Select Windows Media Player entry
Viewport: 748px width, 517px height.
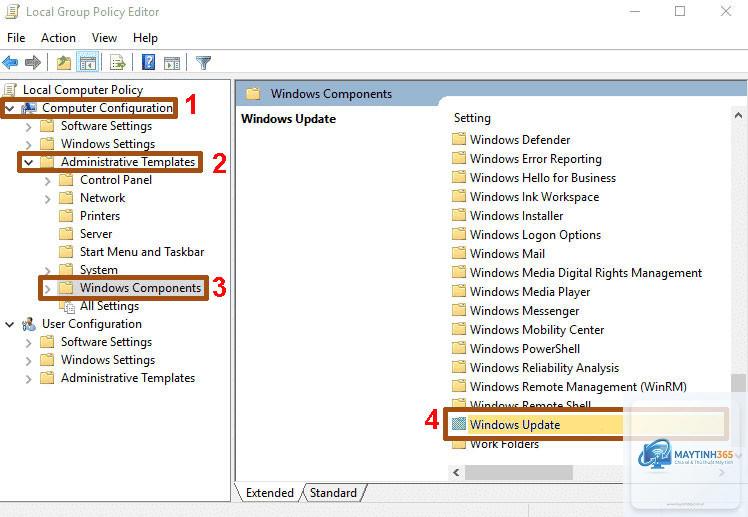pos(530,292)
